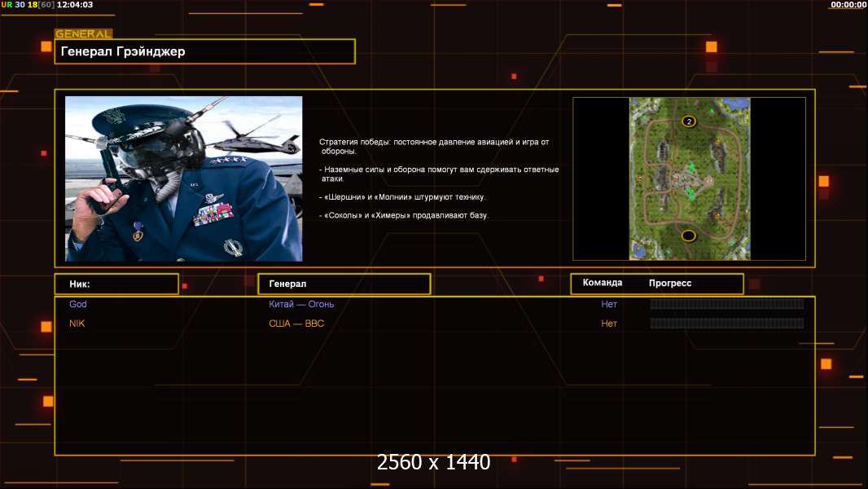Select player God in the list
Viewport: 868px width, 489px height.
pyautogui.click(x=78, y=304)
